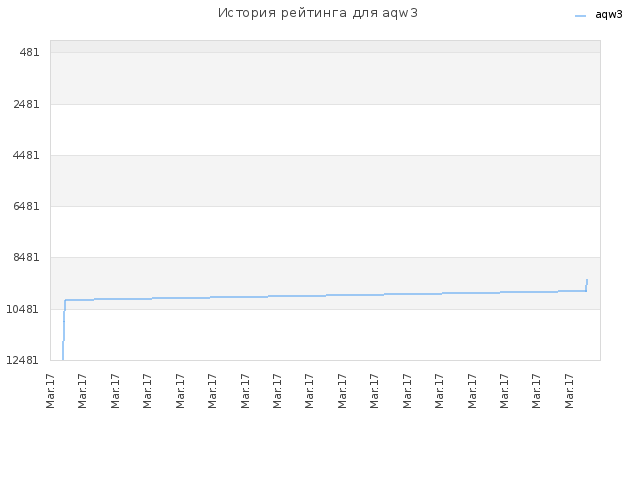
Task: Click the rightmost Mar.17 x-axis label
Action: 569,391
